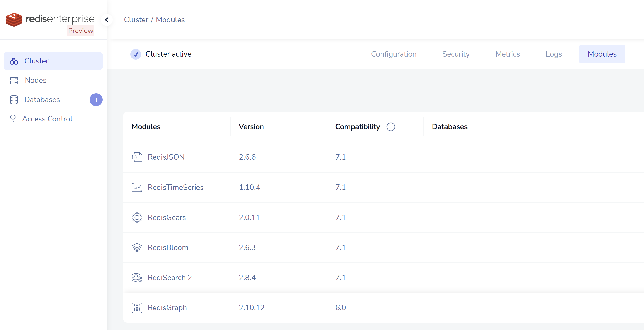644x330 pixels.
Task: Go to Nodes in sidebar
Action: (36, 80)
